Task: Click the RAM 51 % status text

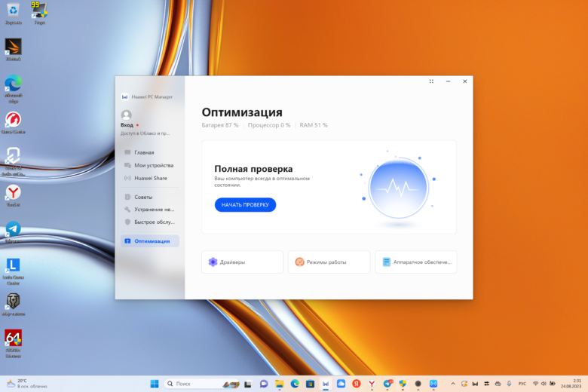Action: tap(314, 125)
